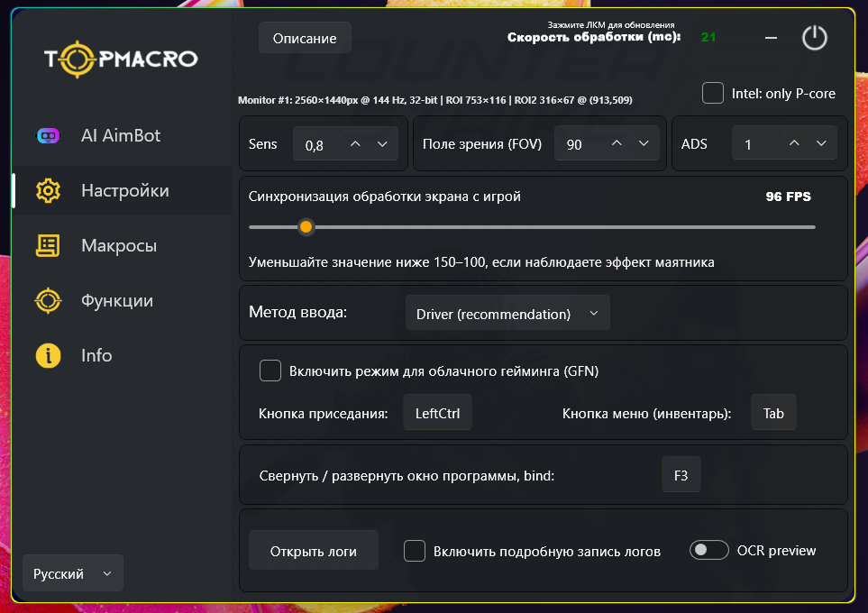Click the Описание button
This screenshot has height=613, width=868.
click(305, 38)
